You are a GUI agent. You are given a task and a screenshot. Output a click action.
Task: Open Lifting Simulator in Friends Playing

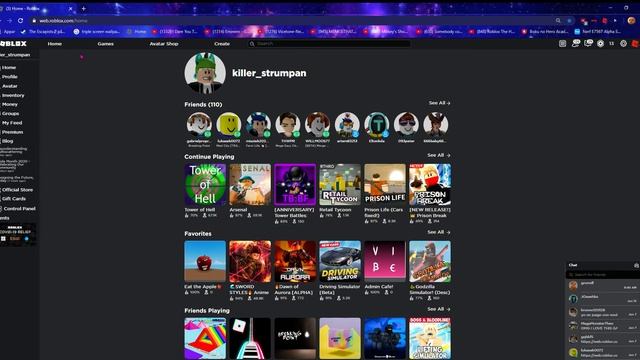coord(430,338)
